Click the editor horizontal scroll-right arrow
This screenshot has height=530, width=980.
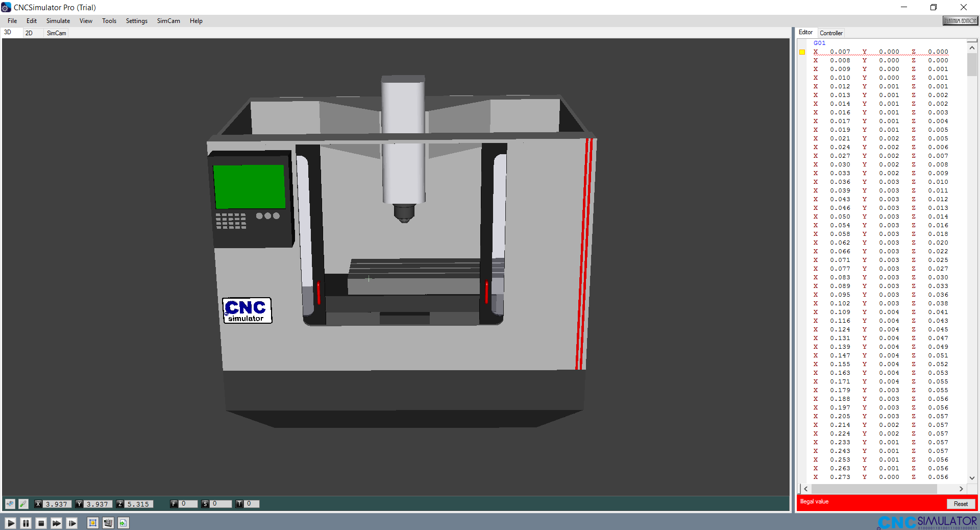[961, 489]
